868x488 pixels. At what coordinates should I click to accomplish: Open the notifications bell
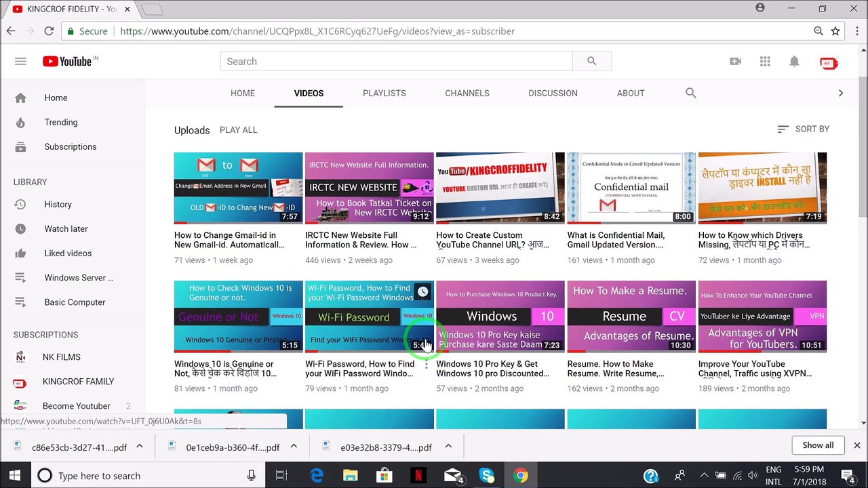[x=794, y=62]
